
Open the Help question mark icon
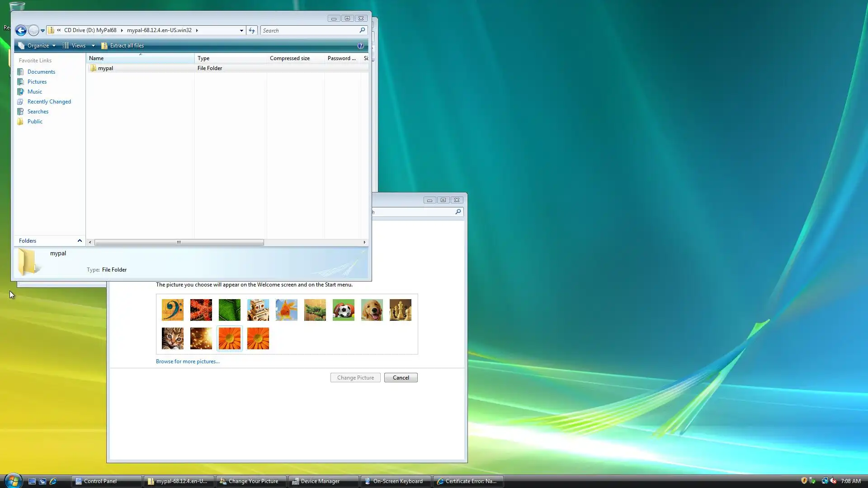(x=360, y=46)
